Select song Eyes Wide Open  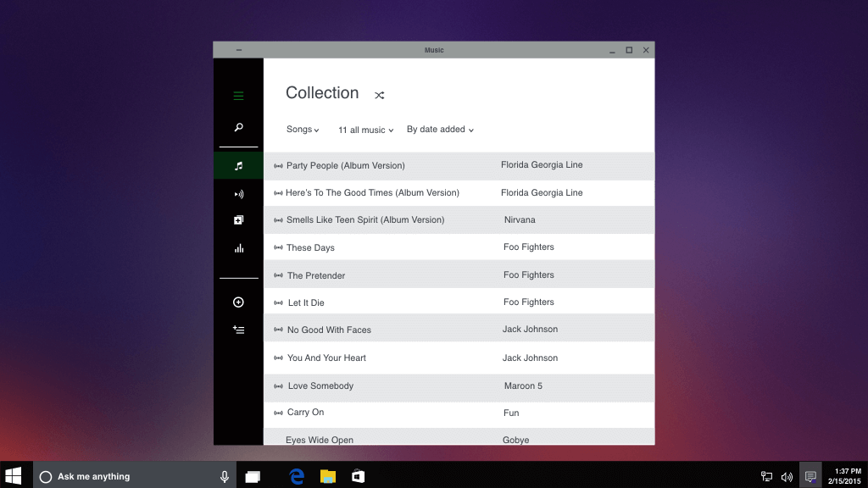coord(320,440)
